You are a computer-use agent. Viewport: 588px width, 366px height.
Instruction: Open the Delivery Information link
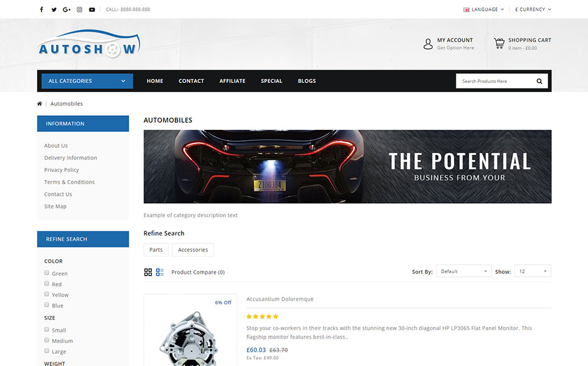pos(71,158)
